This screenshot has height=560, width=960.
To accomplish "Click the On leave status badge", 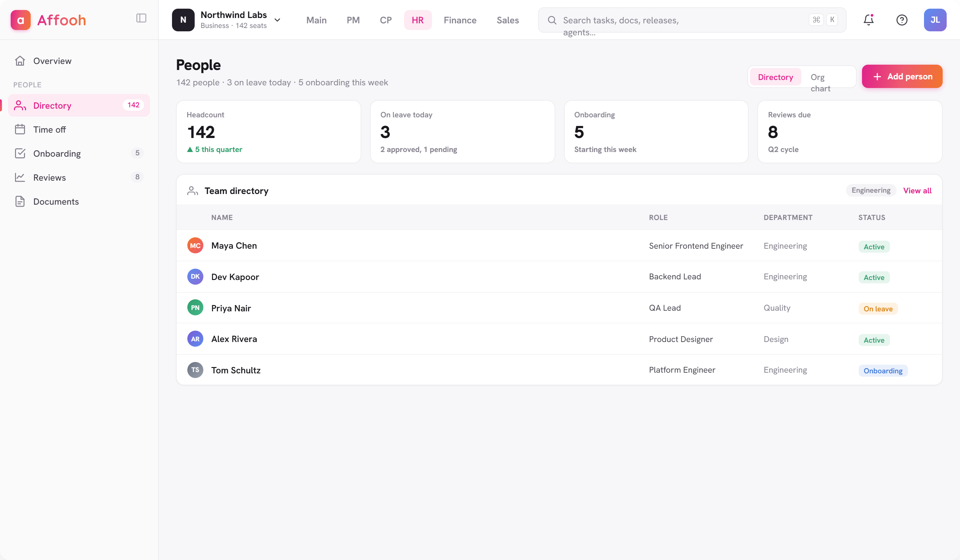I will (x=878, y=309).
